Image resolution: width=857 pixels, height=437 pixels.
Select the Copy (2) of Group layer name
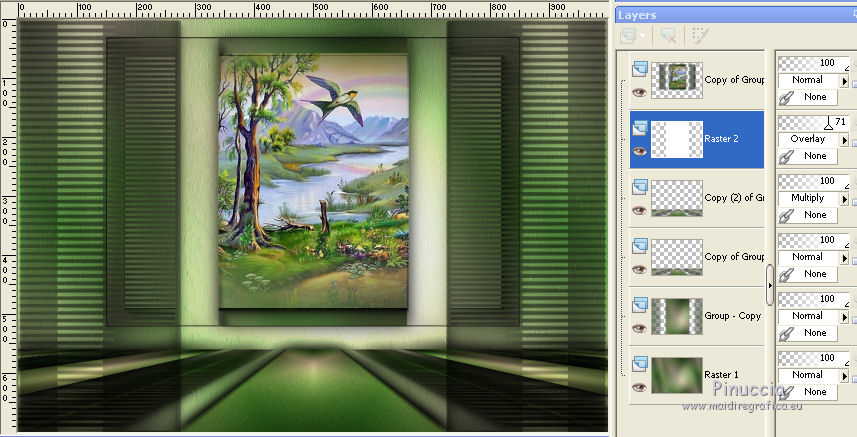pyautogui.click(x=734, y=198)
